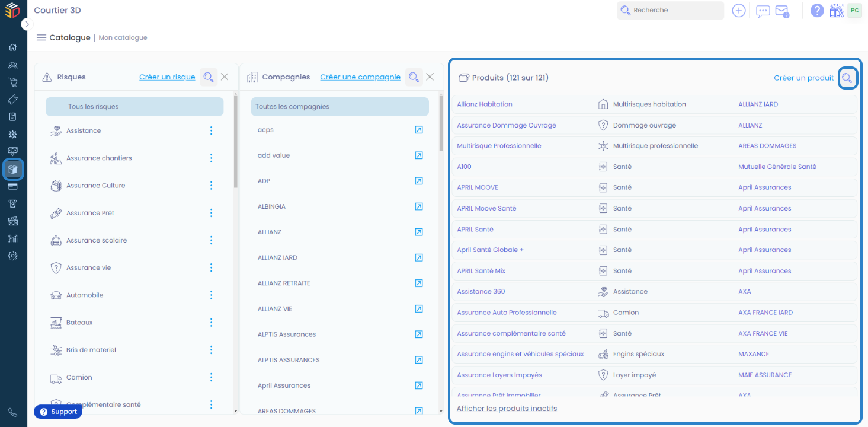Open three-dot menu for Camion risk

coord(212,377)
